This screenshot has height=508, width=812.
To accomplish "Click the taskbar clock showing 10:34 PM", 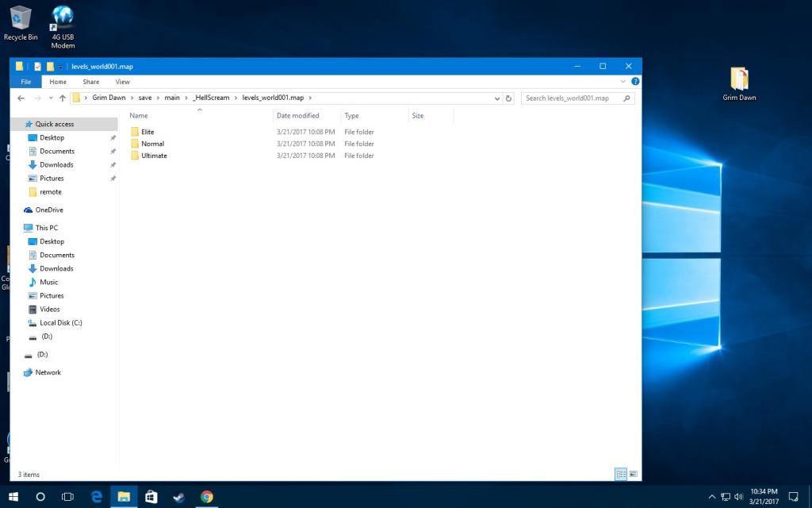I will [764, 497].
